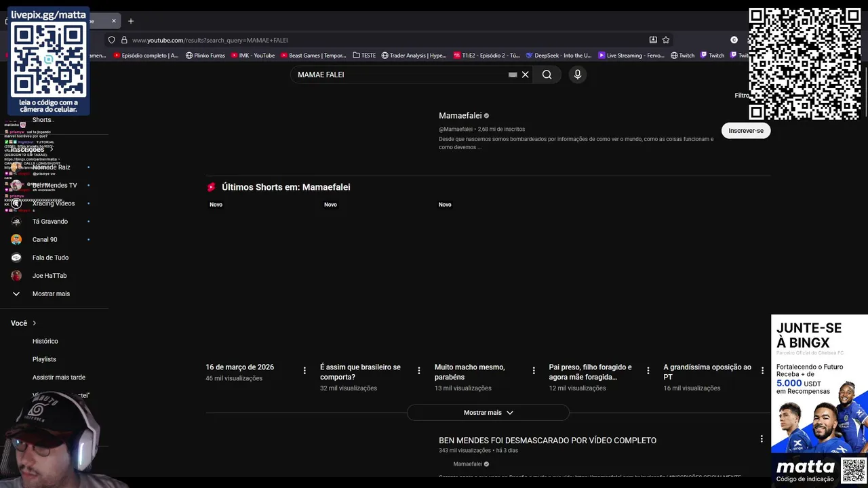Click the JUNTE-SE À BINGX ad banner
This screenshot has width=868, height=488.
click(819, 400)
